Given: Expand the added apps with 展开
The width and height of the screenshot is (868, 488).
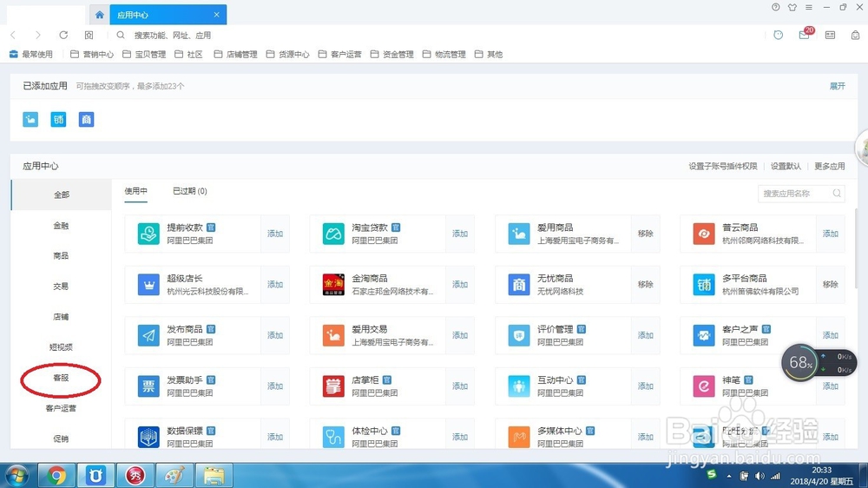Looking at the screenshot, I should click(837, 86).
